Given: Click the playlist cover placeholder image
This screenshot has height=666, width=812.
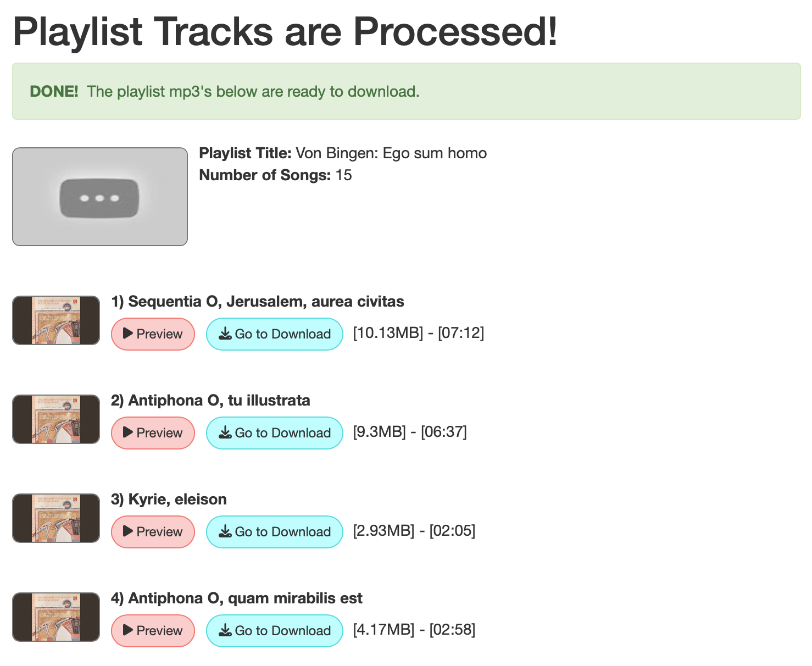Looking at the screenshot, I should 99,196.
